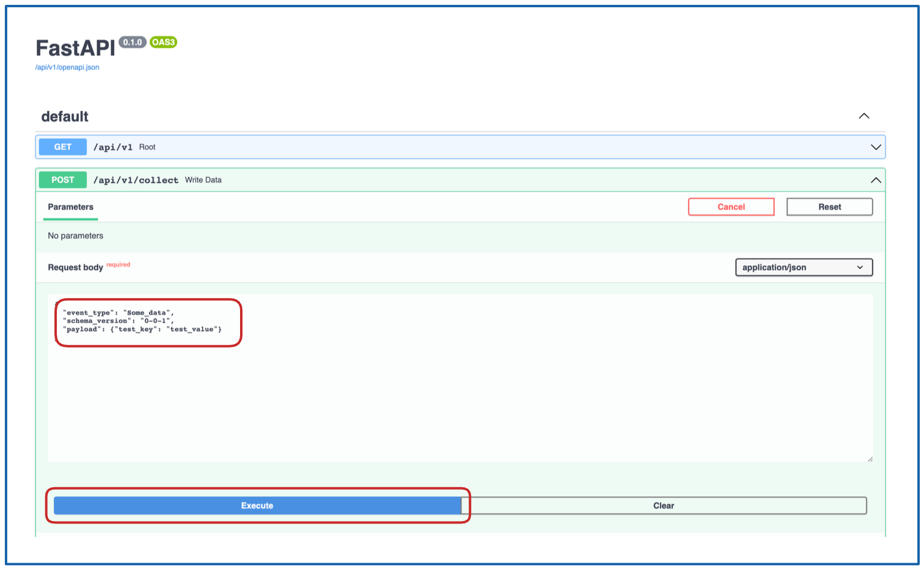Image resolution: width=924 pixels, height=570 pixels.
Task: Select the Parameters tab
Action: [70, 207]
